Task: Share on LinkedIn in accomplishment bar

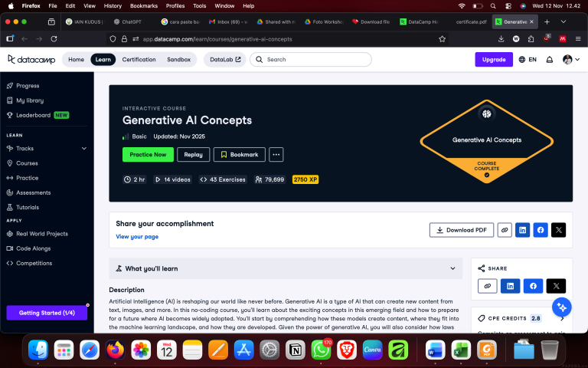Action: coord(522,230)
